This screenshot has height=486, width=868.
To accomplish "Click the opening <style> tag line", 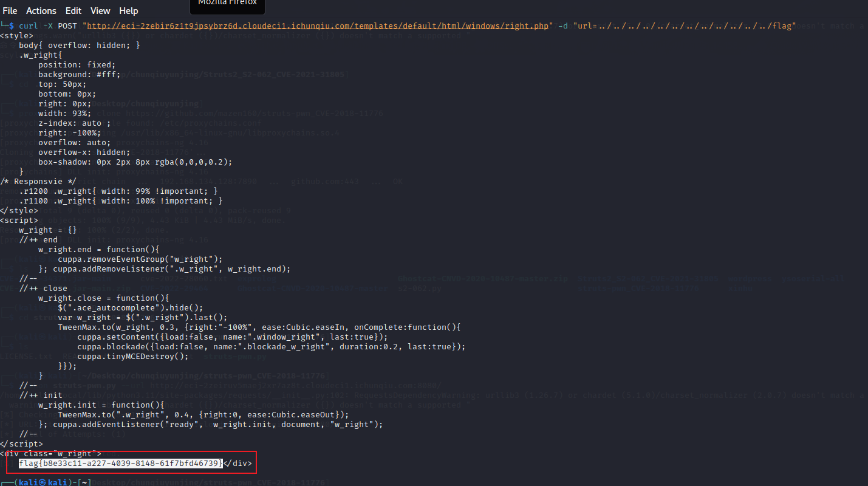I will coord(17,36).
